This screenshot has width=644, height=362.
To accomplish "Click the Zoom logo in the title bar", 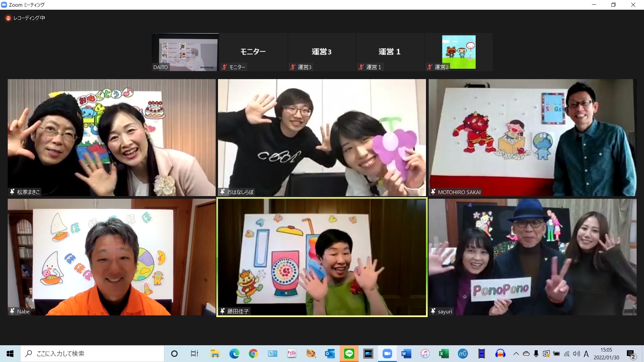I will pos(4,5).
